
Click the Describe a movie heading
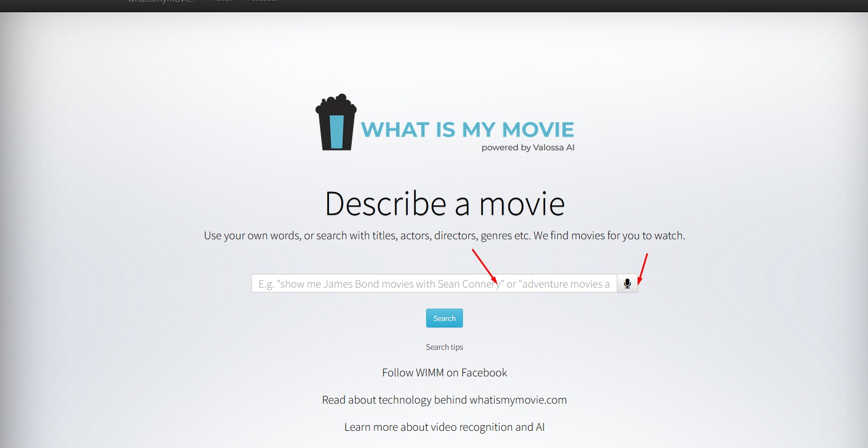click(x=445, y=203)
